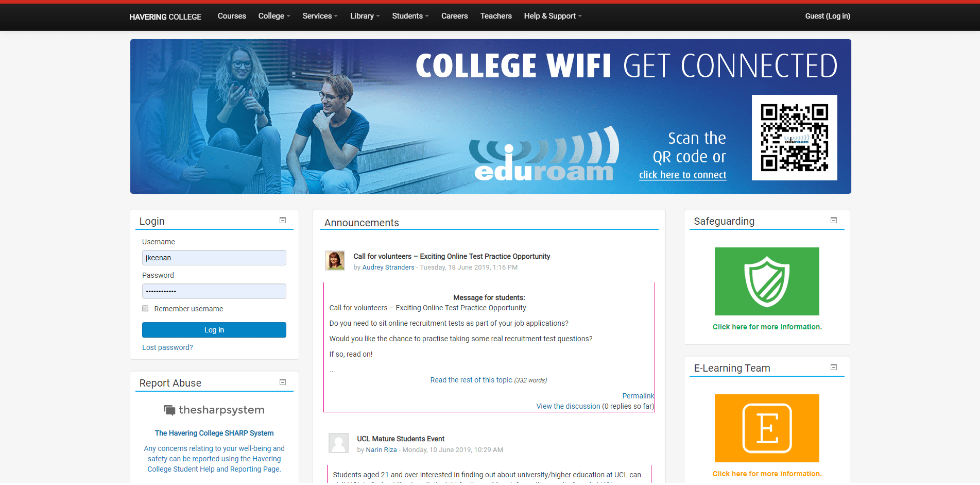Open E-Learning 'Click here for more information' link
Image resolution: width=980 pixels, height=485 pixels.
[x=767, y=474]
